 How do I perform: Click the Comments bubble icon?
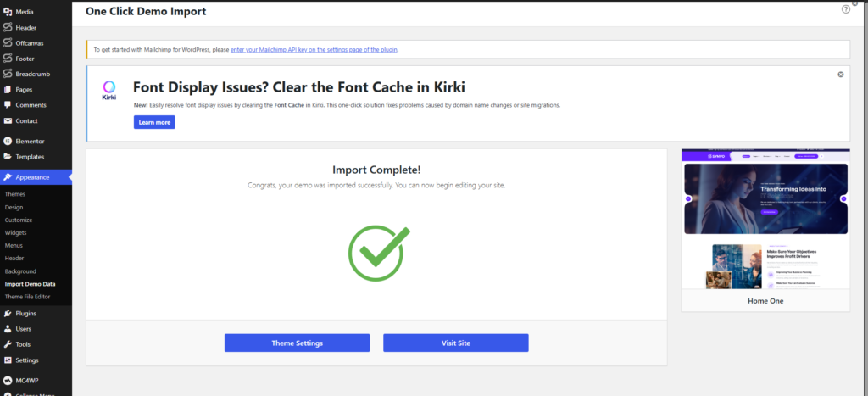click(8, 105)
